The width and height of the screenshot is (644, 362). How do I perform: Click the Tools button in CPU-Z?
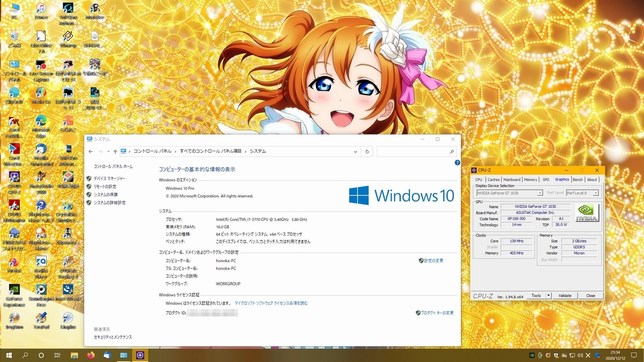536,295
